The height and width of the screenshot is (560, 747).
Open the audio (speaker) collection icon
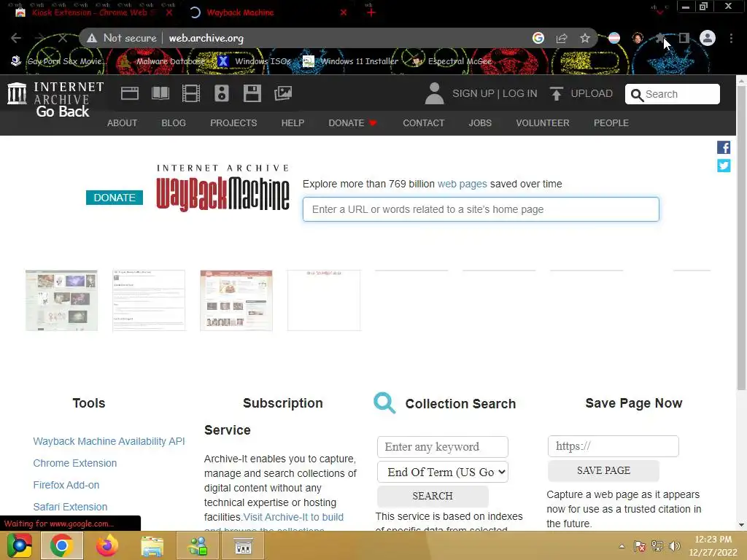pyautogui.click(x=222, y=93)
